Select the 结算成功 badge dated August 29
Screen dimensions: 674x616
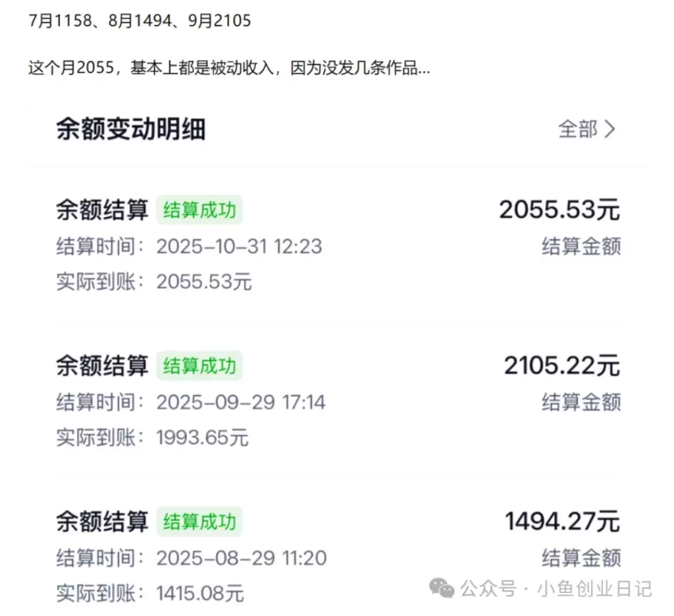point(199,521)
